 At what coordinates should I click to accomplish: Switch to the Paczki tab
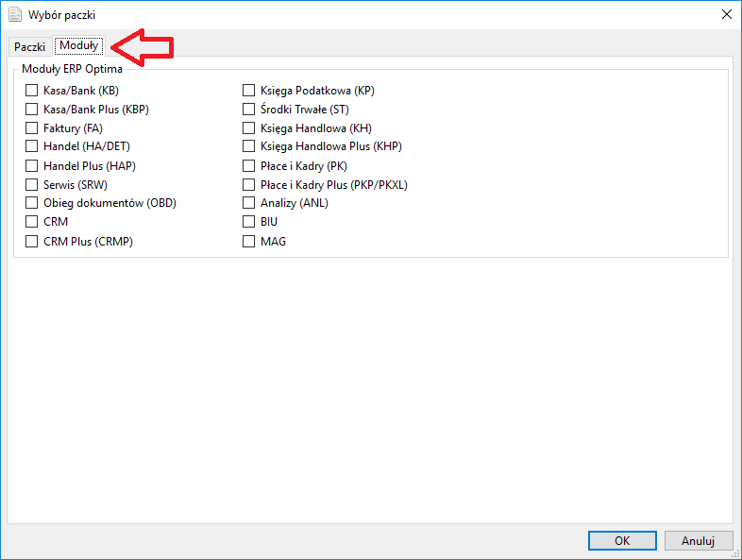29,46
